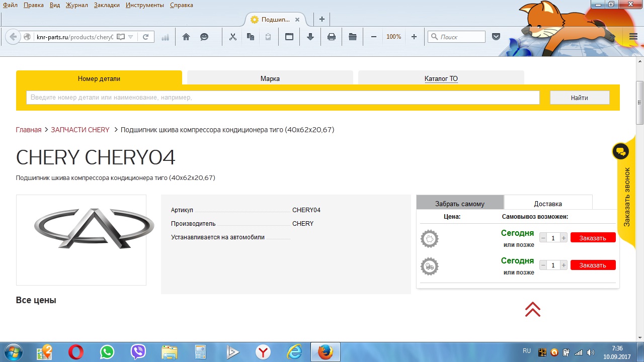Switch to the 'Марка' search tab
The width and height of the screenshot is (644, 362).
pyautogui.click(x=270, y=78)
